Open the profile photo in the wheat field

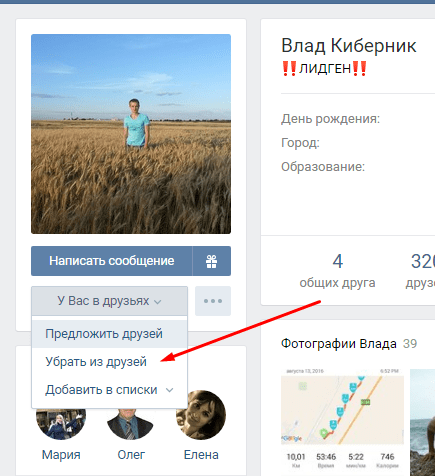click(x=131, y=134)
